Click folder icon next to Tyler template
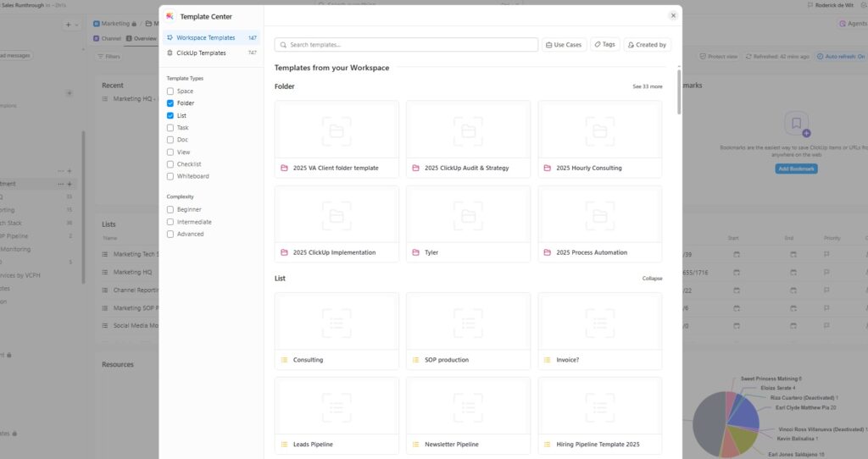The image size is (868, 459). pyautogui.click(x=415, y=252)
